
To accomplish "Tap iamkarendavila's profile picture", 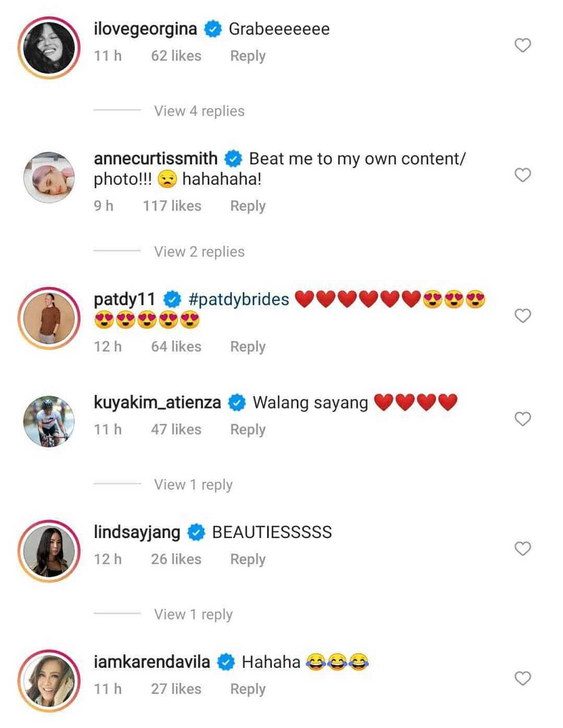I will (49, 681).
